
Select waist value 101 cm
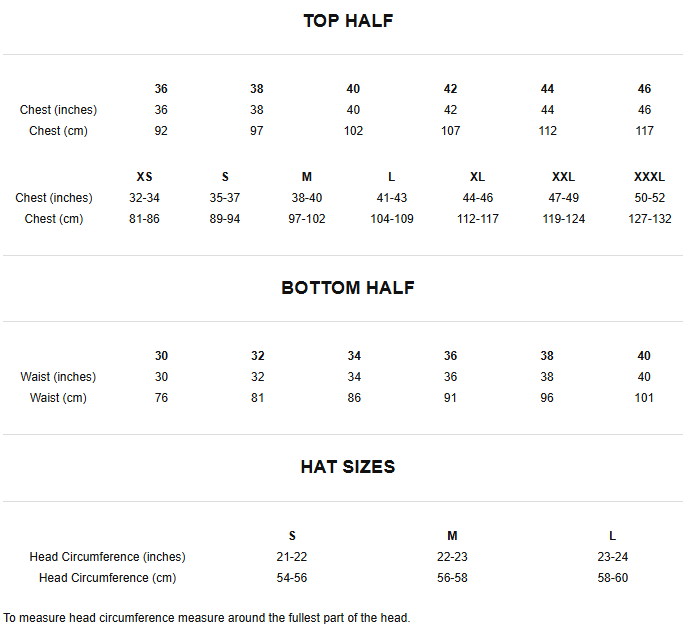click(x=644, y=398)
